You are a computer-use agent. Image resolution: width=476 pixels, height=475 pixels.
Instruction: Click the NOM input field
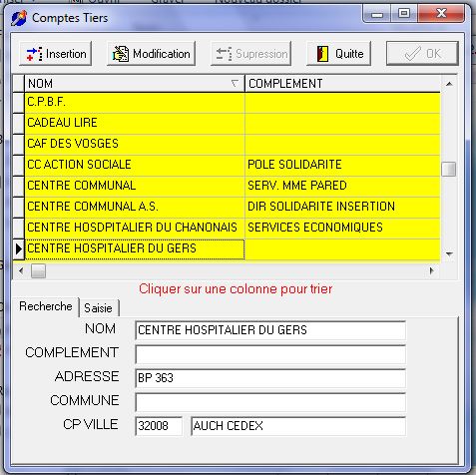pyautogui.click(x=270, y=330)
